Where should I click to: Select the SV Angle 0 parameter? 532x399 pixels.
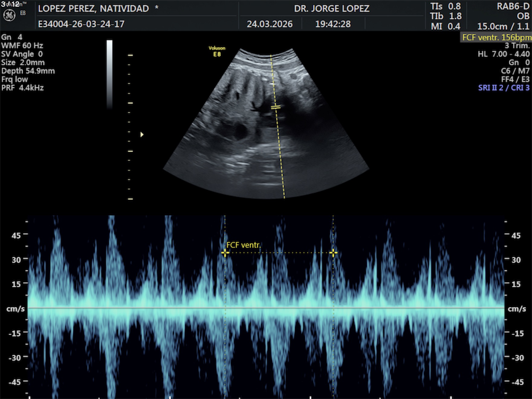22,54
